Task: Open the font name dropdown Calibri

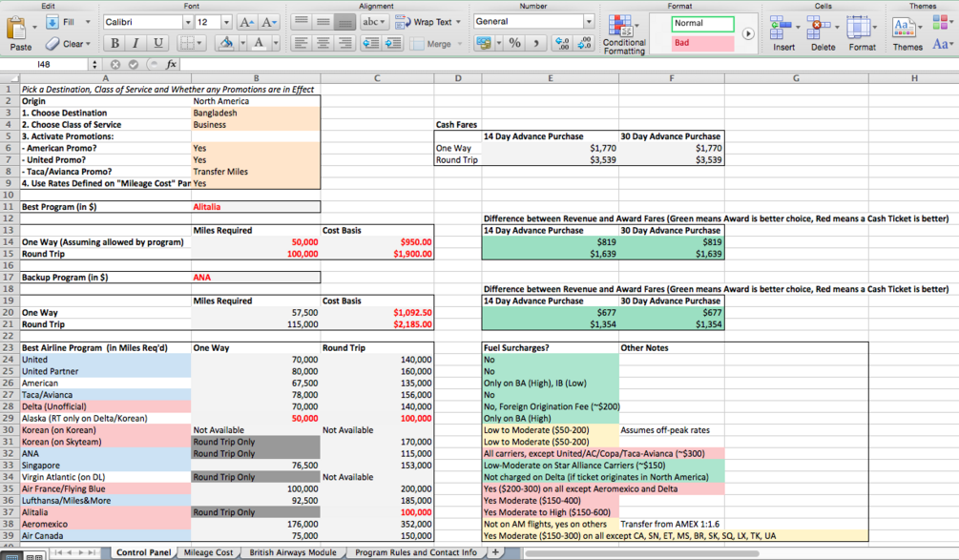Action: point(188,22)
